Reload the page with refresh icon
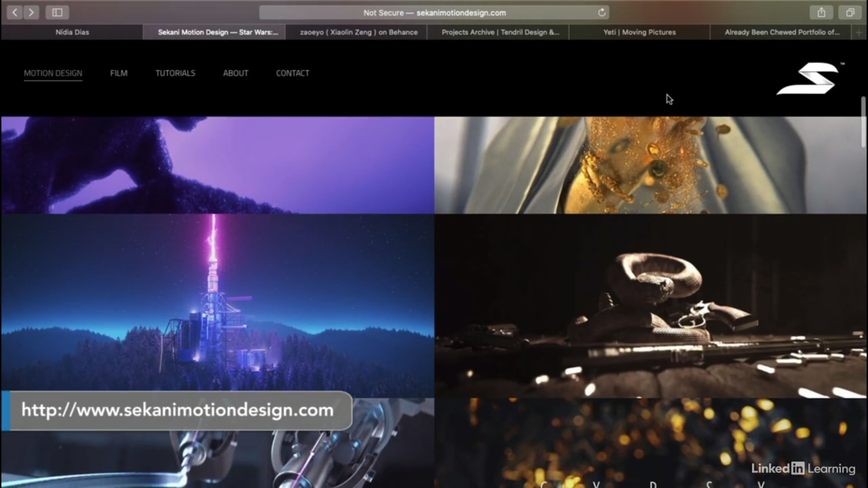Image resolution: width=868 pixels, height=488 pixels. pyautogui.click(x=601, y=13)
